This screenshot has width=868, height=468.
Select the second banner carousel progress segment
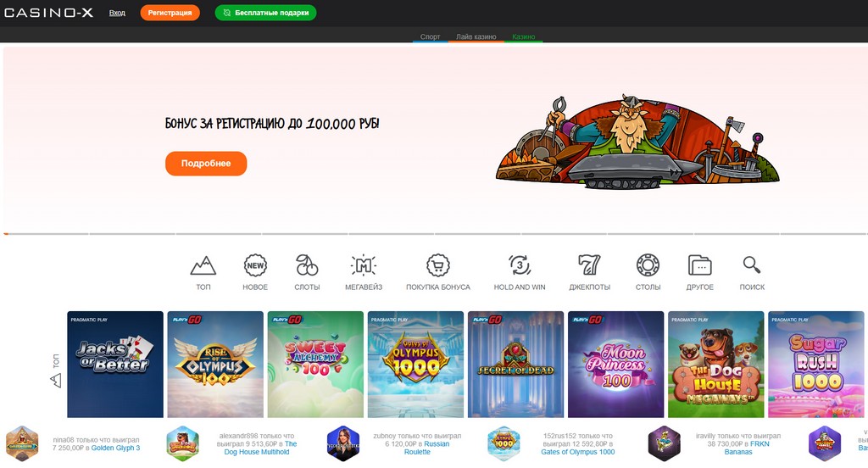tap(132, 234)
